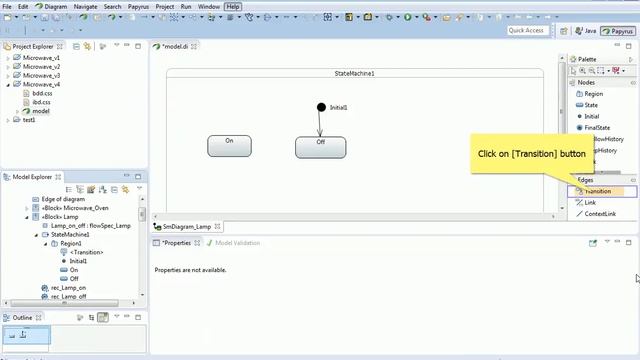Collapse All in Project Explorer toolbar
This screenshot has height=360, width=640.
[76, 47]
